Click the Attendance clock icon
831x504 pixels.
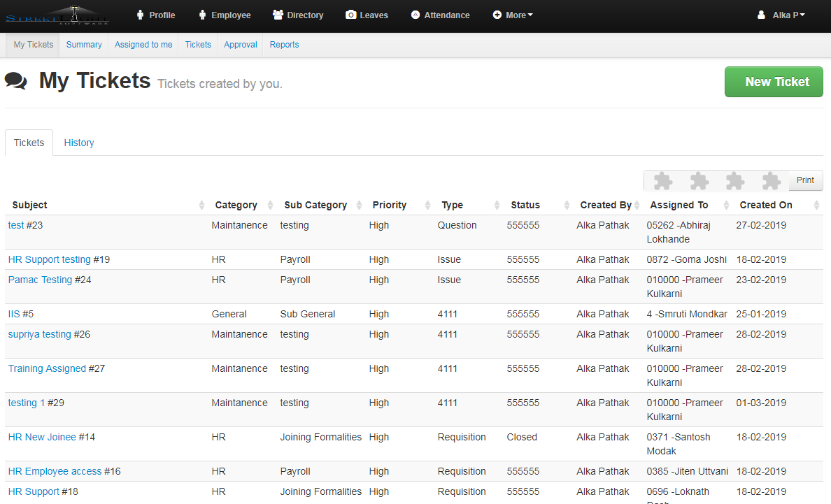tap(415, 15)
